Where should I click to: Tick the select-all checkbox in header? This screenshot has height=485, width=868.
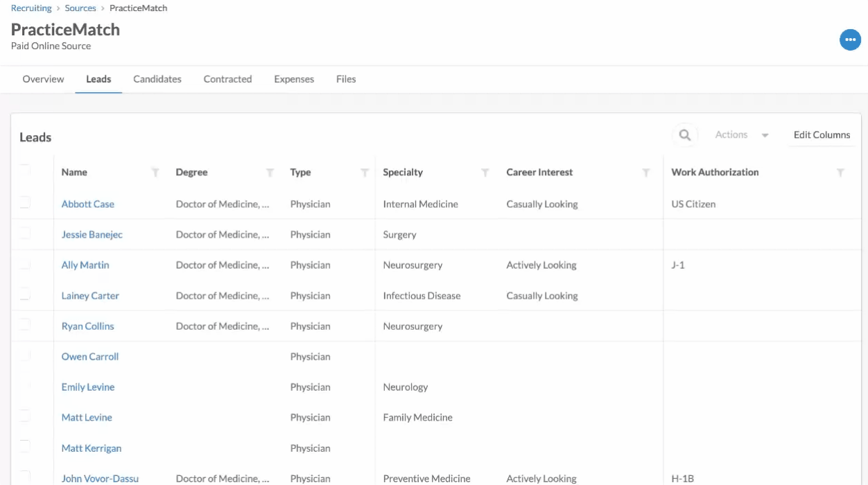pos(25,171)
